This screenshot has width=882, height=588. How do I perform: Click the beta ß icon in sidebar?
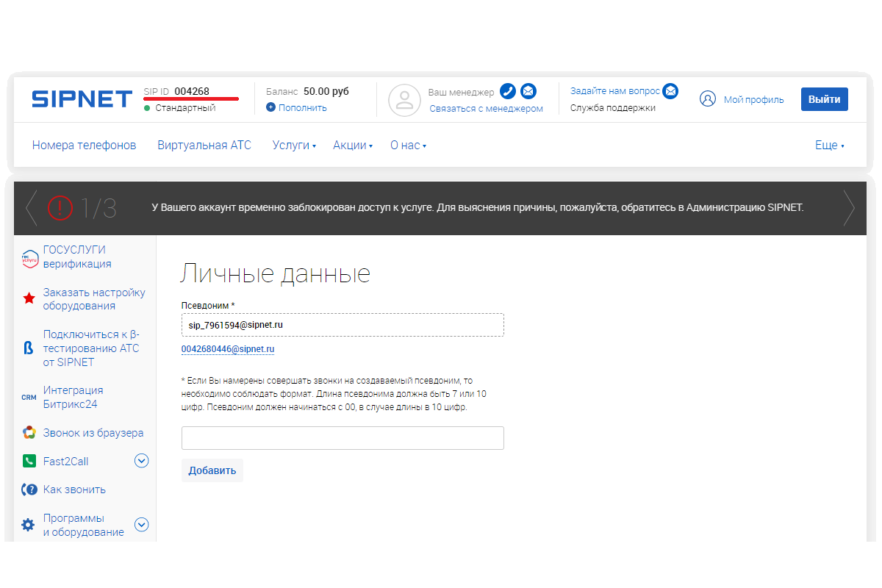coord(29,348)
